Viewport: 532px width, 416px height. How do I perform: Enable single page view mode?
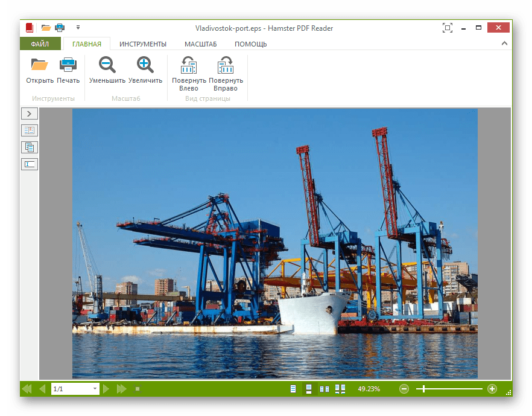point(294,389)
